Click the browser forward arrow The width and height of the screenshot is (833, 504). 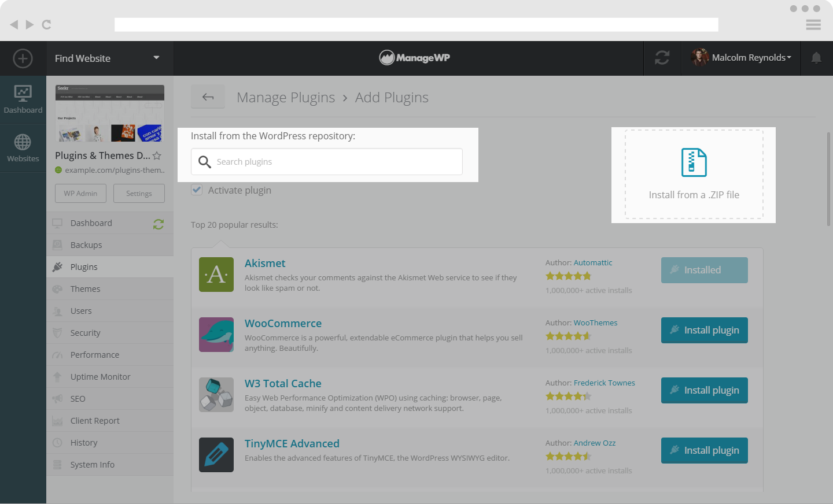click(30, 24)
